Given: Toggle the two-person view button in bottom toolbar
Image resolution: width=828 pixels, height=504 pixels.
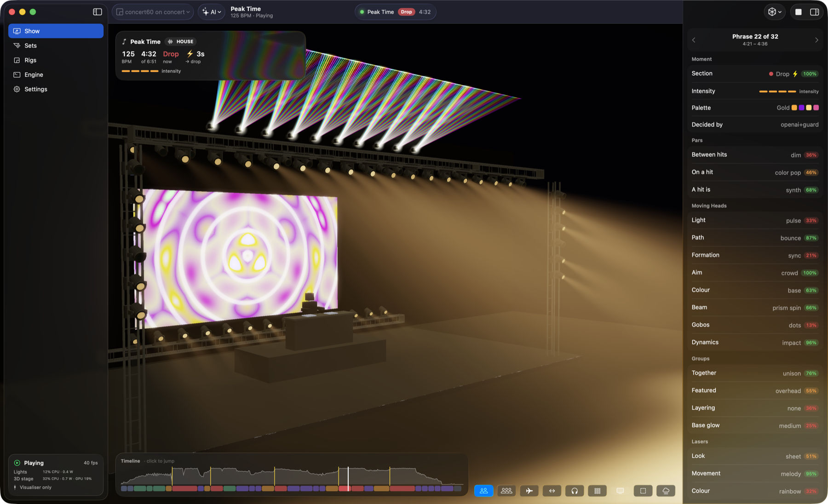Looking at the screenshot, I should 483,491.
